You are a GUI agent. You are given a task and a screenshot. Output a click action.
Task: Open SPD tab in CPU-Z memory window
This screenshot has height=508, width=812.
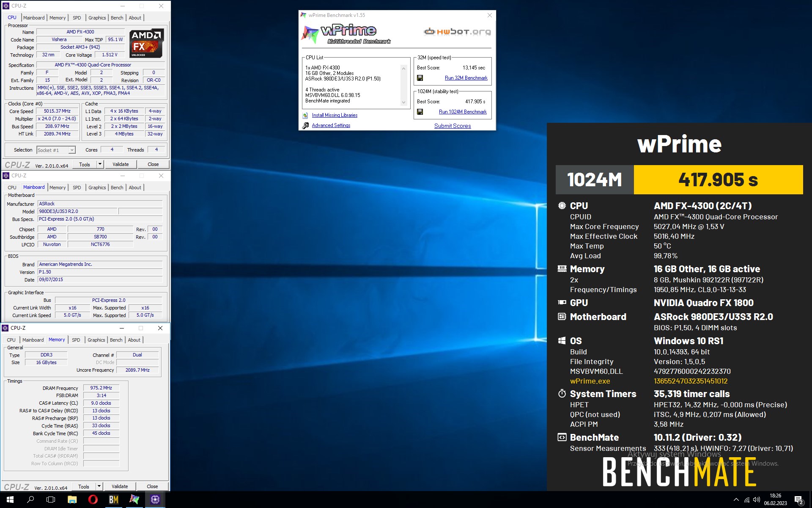point(76,340)
